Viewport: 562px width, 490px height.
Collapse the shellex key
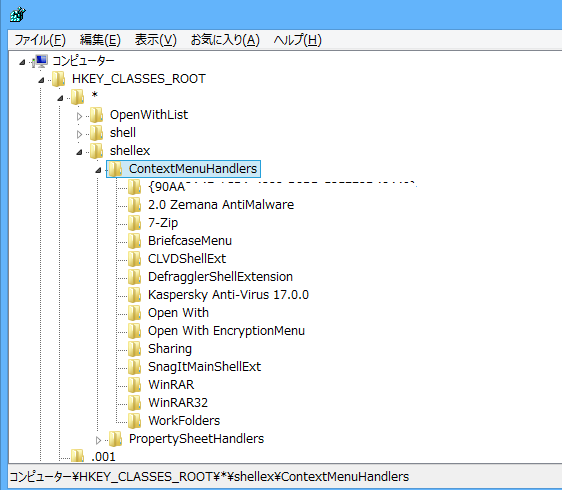point(79,152)
